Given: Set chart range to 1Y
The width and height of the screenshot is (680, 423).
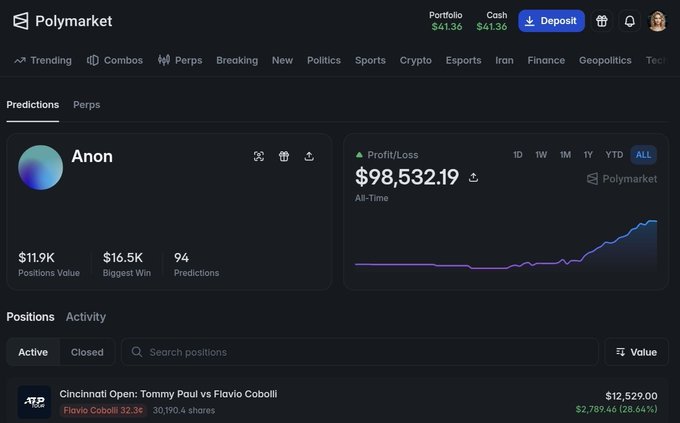Looking at the screenshot, I should pos(588,155).
